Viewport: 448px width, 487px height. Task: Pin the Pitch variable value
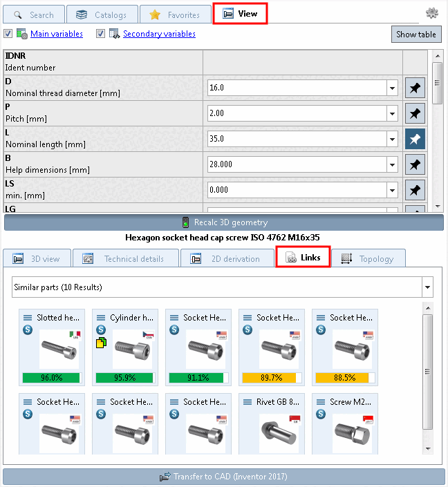click(x=415, y=113)
